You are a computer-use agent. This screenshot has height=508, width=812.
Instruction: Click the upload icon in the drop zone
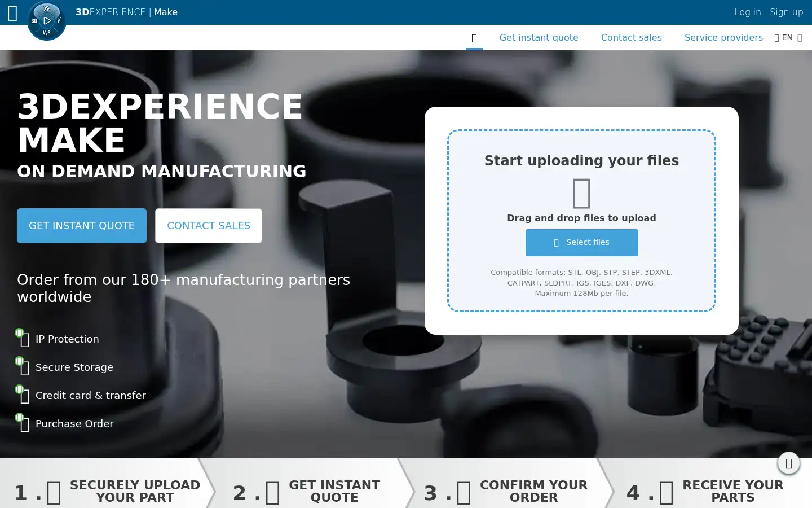pyautogui.click(x=581, y=193)
